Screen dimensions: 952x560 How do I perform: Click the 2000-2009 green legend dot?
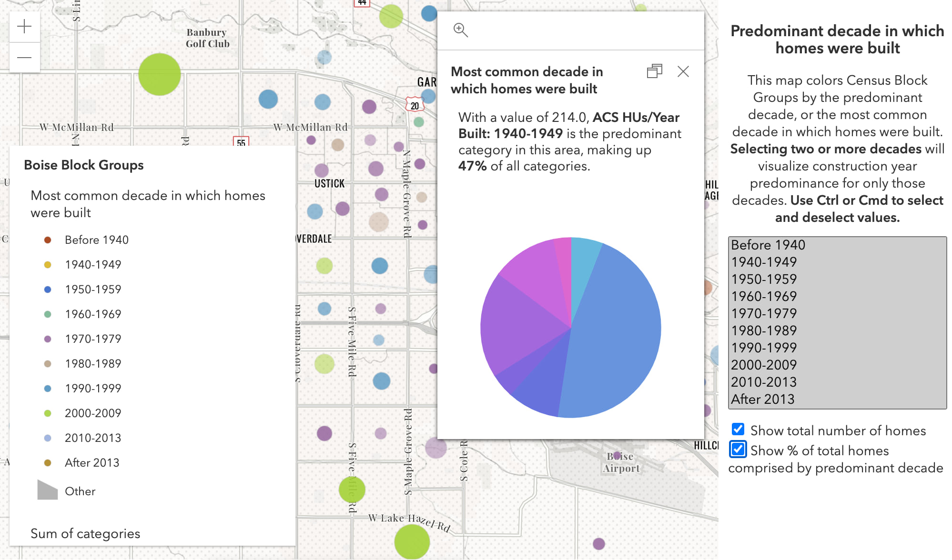[x=48, y=413]
